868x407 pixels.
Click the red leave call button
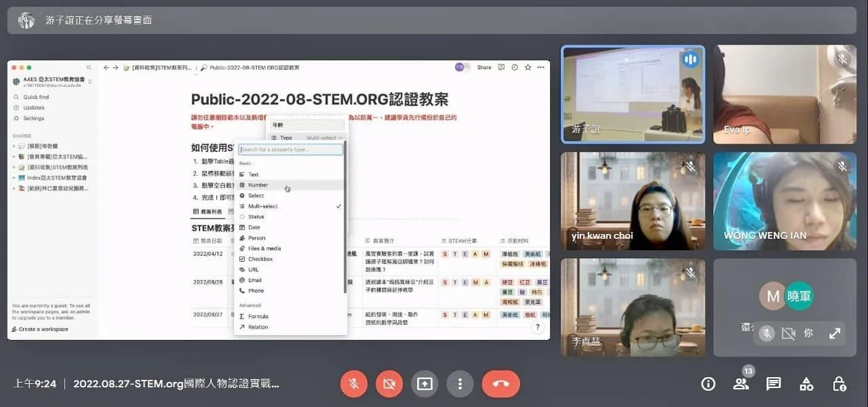(x=501, y=384)
